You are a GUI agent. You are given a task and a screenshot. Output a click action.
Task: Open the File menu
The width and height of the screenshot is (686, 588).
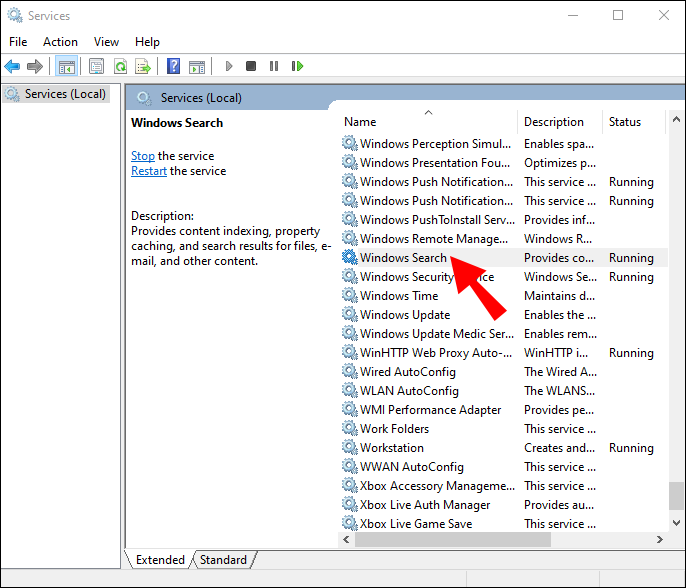point(18,42)
